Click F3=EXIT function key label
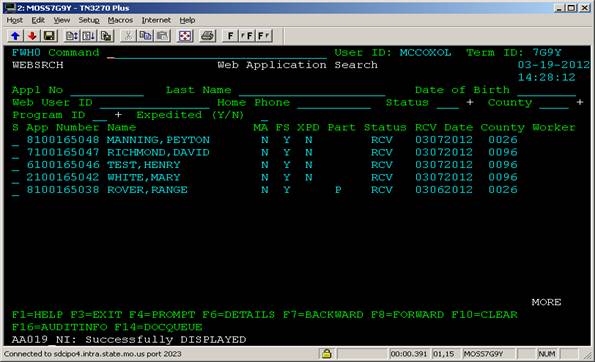Screen dimensions: 595x362 [x=96, y=315]
